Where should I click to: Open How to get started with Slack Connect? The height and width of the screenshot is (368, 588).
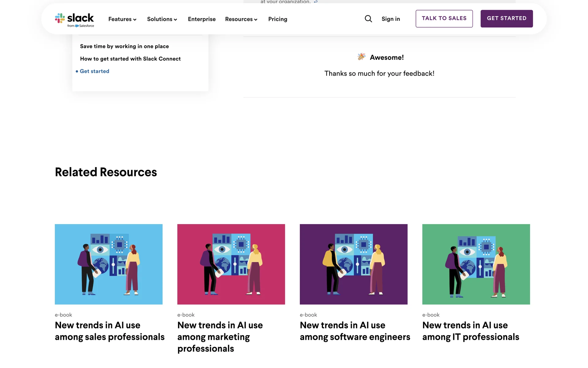pos(130,59)
